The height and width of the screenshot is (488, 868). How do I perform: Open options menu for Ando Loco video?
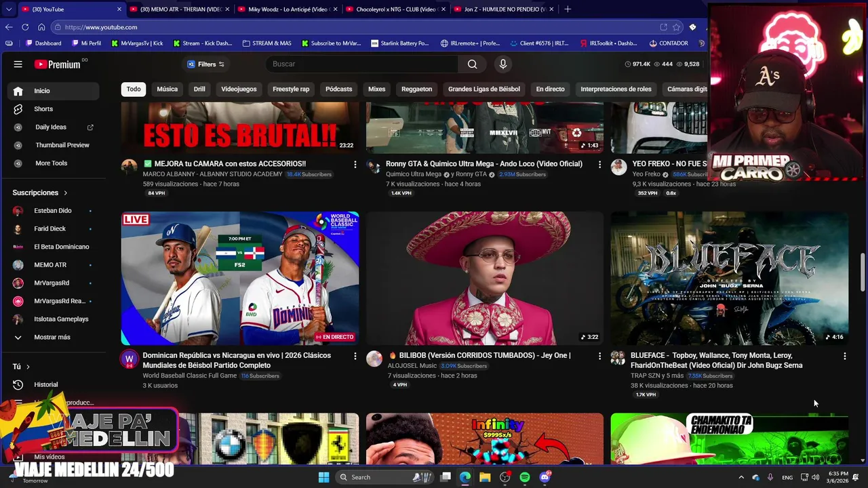599,165
